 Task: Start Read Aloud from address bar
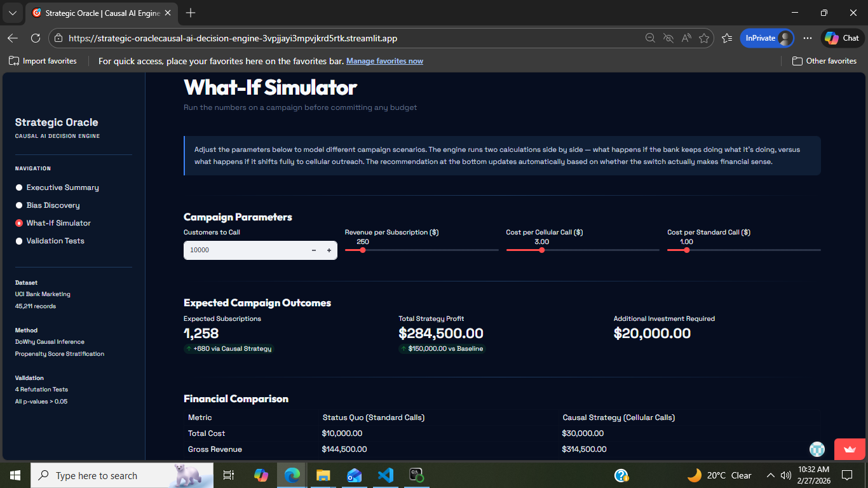coord(686,38)
